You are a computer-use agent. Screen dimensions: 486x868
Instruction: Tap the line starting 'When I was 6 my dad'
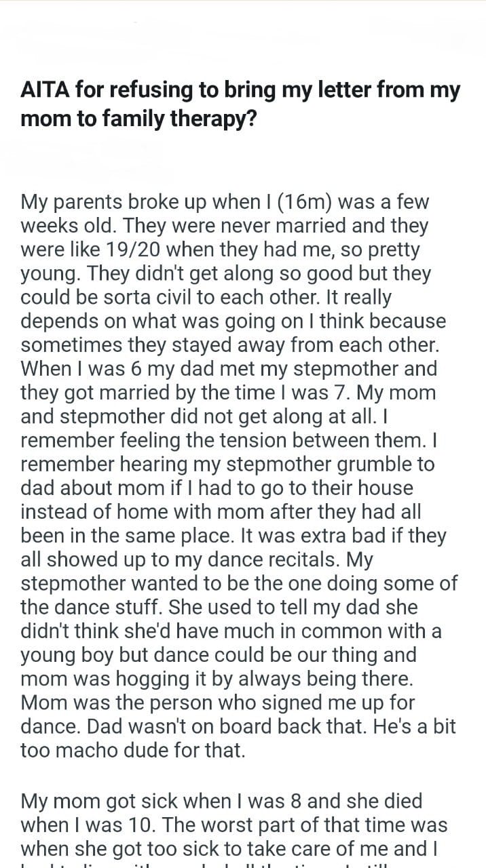coord(229,368)
